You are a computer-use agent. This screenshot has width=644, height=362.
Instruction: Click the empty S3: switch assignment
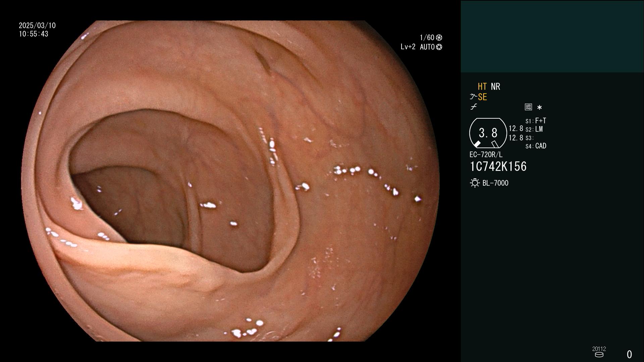(x=529, y=138)
